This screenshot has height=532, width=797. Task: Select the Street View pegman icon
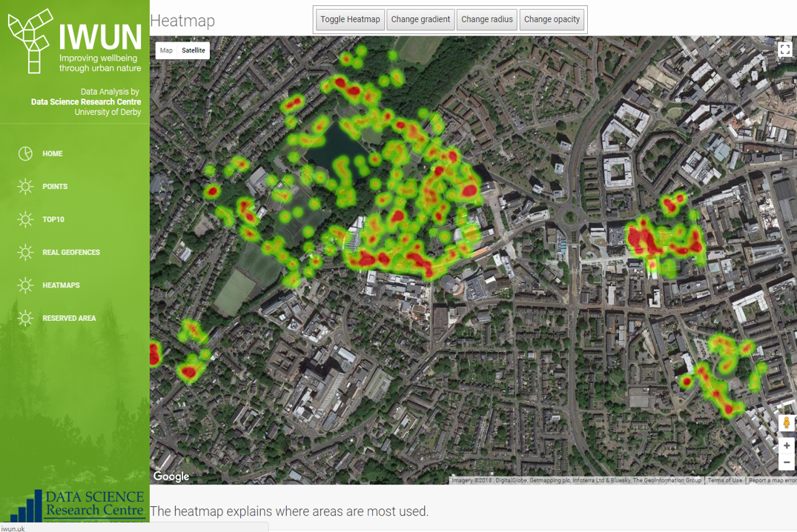pyautogui.click(x=786, y=423)
